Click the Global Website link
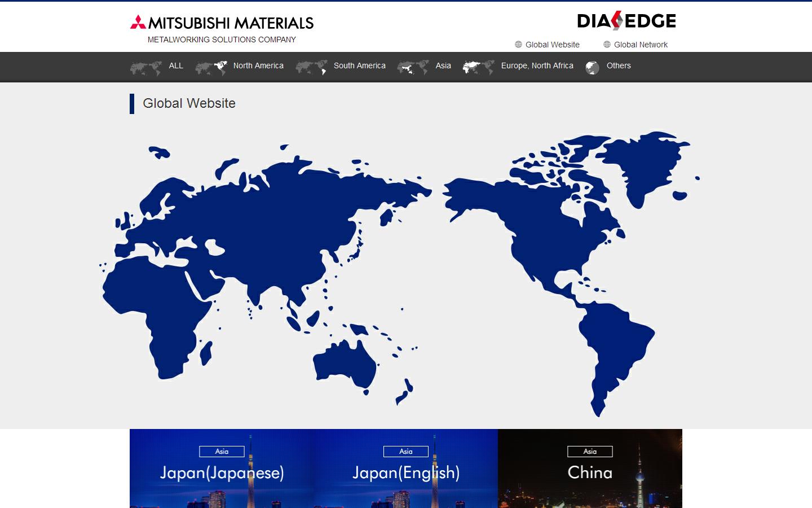 coord(552,45)
